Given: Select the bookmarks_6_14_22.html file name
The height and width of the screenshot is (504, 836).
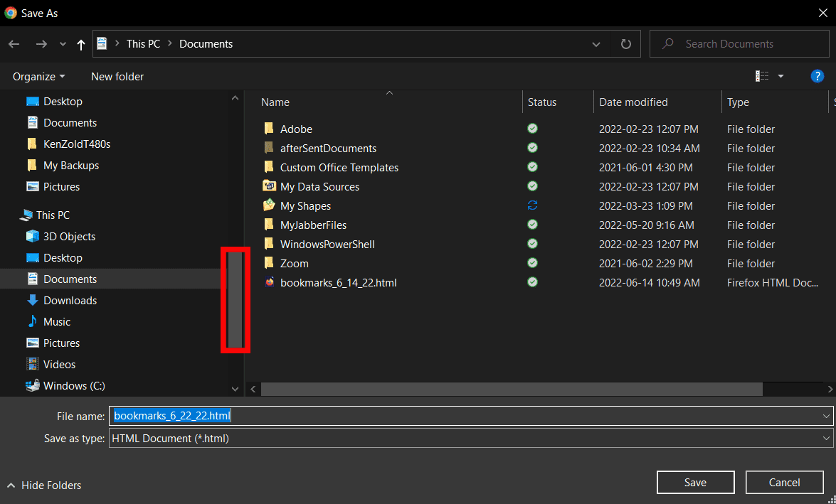Looking at the screenshot, I should pyautogui.click(x=339, y=283).
